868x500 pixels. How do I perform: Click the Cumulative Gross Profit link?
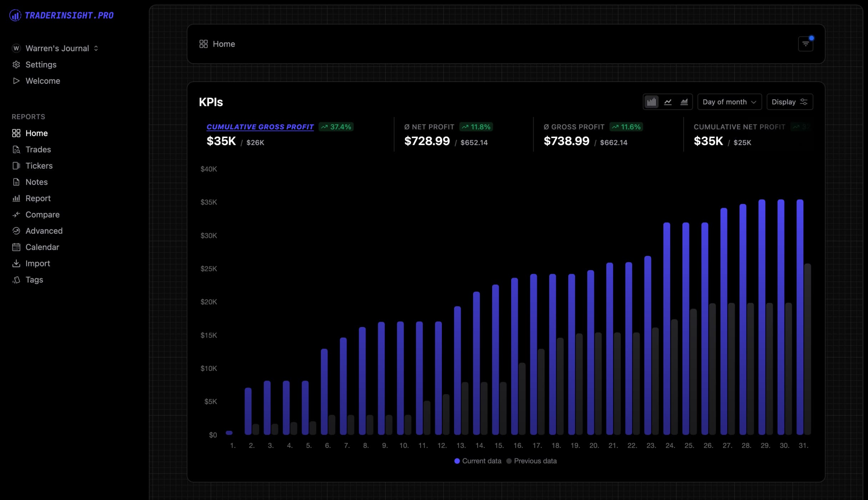260,127
